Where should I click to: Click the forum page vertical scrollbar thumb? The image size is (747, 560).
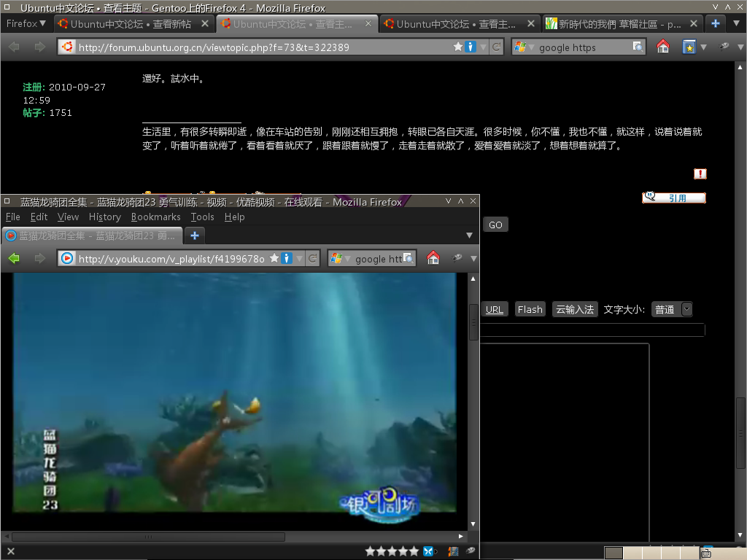[740, 433]
